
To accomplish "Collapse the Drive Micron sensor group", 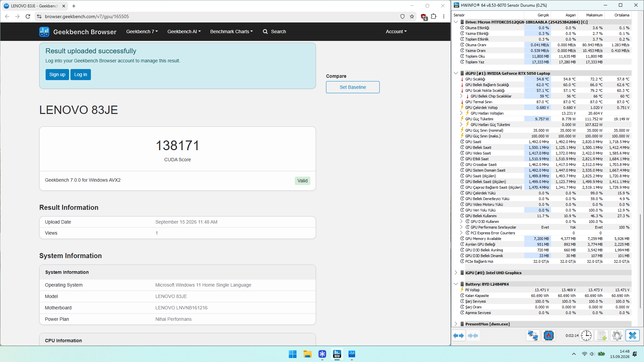I will pyautogui.click(x=456, y=22).
